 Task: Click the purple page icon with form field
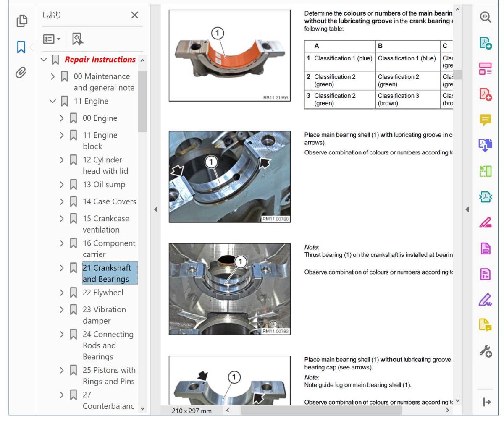pyautogui.click(x=486, y=248)
